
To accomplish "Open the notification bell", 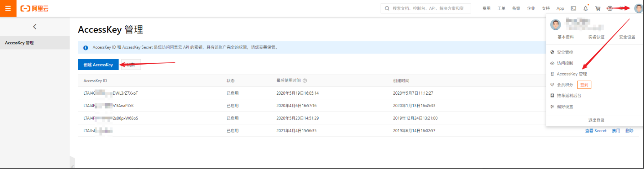I will tap(586, 8).
